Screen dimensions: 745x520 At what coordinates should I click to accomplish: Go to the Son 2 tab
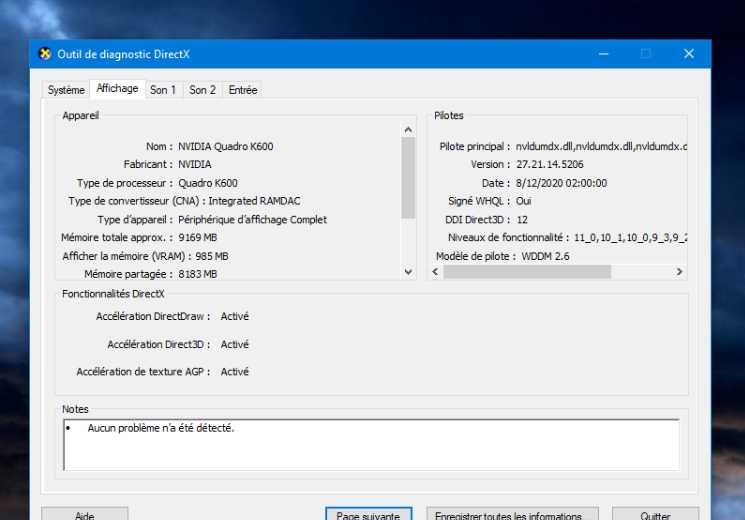pyautogui.click(x=203, y=90)
